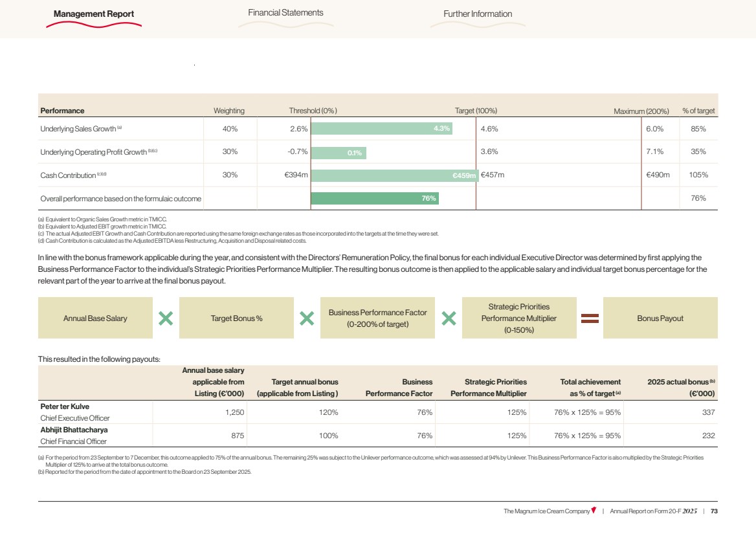
Task: Click the 232 actual bonus value
Action: click(708, 435)
